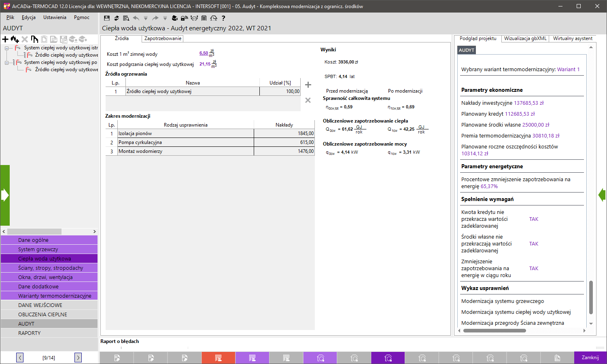
Task: Add a heat source with the flame-plus icon
Action: 14,39
